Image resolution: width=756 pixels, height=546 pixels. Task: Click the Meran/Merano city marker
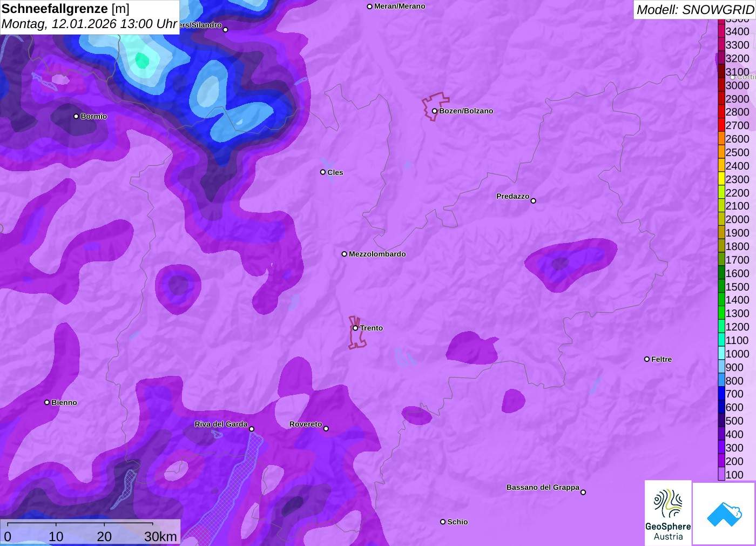pos(369,6)
